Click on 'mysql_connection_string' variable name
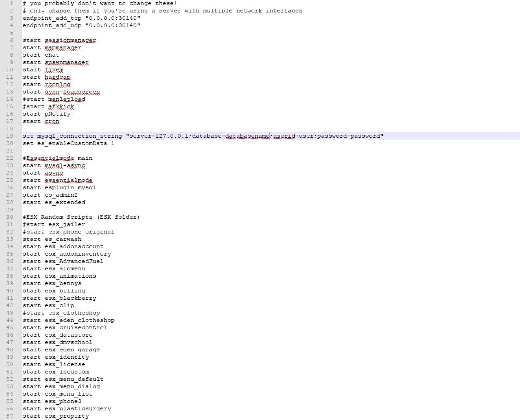Viewport: 520px width, 420px height. [x=80, y=136]
